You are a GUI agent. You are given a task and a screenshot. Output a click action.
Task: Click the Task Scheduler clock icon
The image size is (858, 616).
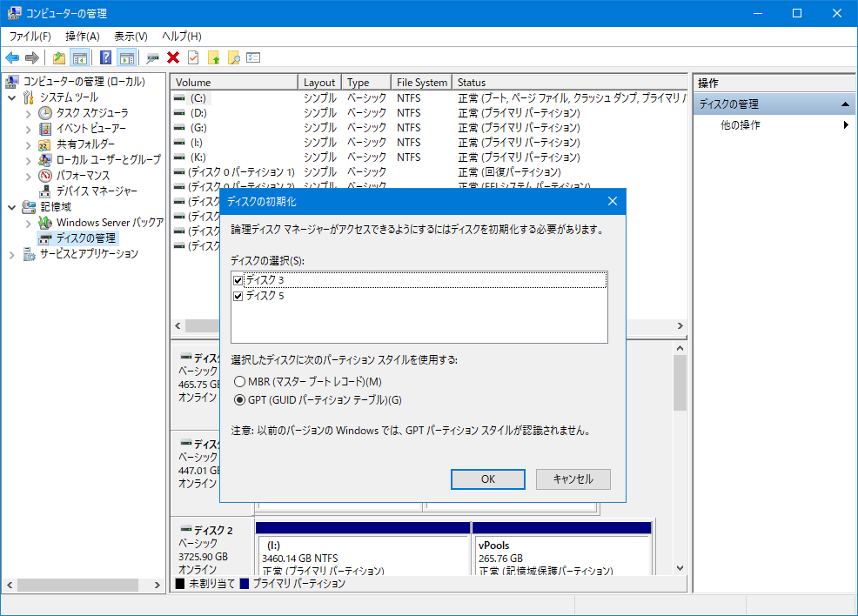(46, 113)
